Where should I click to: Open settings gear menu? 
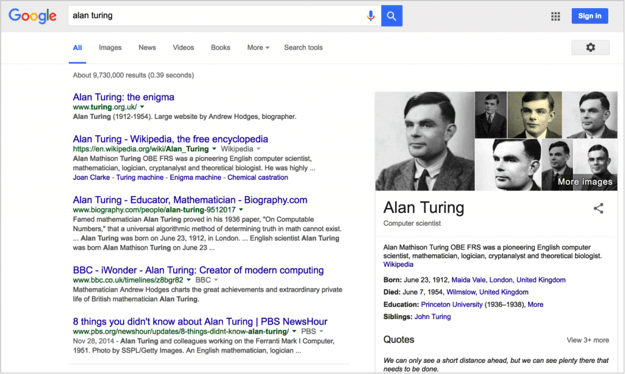click(590, 47)
